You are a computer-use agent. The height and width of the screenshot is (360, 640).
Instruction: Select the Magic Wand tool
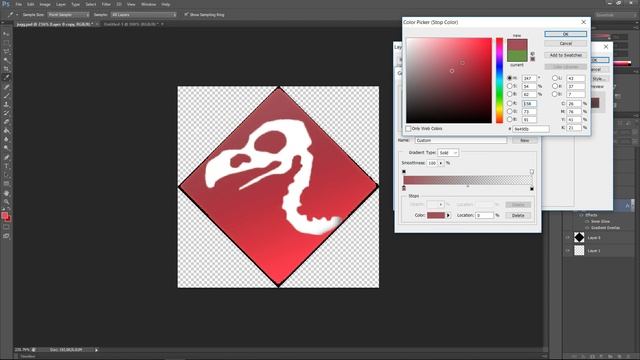click(6, 60)
